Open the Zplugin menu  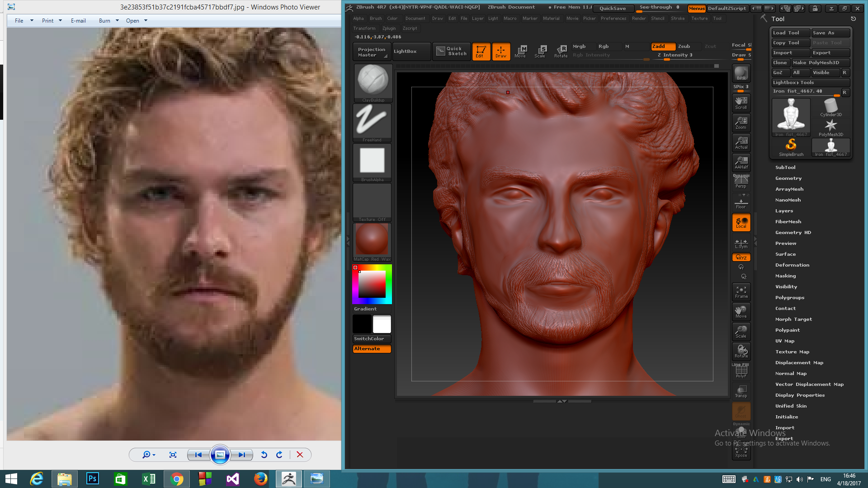click(389, 28)
